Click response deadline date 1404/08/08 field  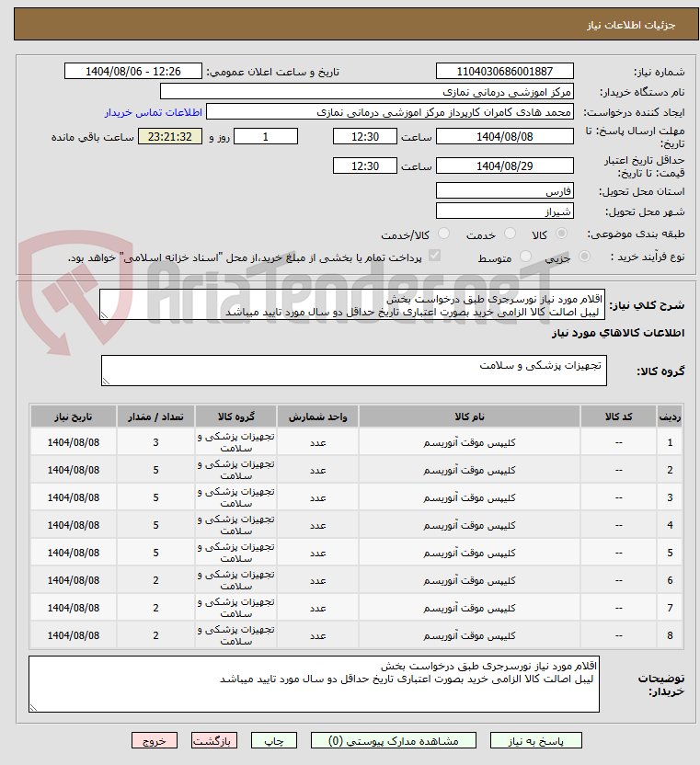(x=505, y=137)
